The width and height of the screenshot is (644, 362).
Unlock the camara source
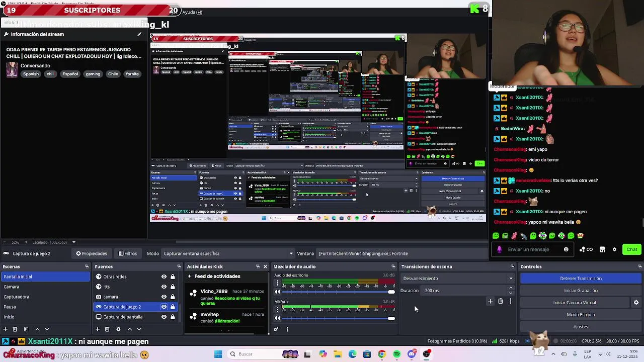(x=173, y=297)
